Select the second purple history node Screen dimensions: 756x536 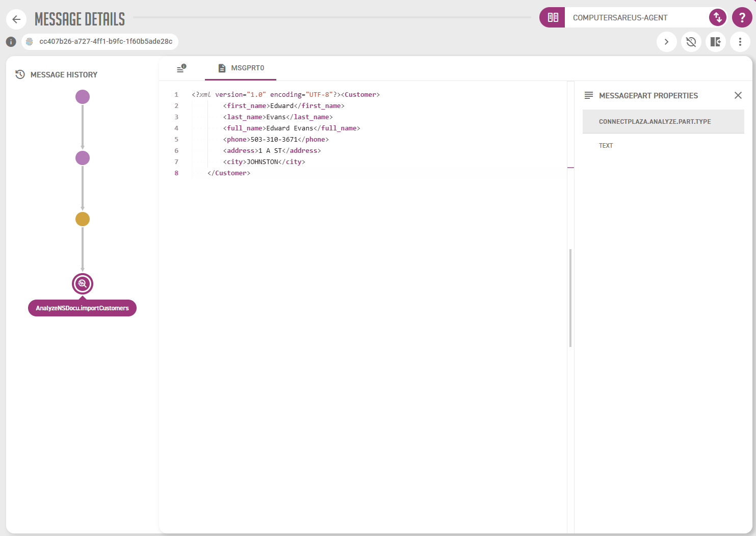coord(83,158)
